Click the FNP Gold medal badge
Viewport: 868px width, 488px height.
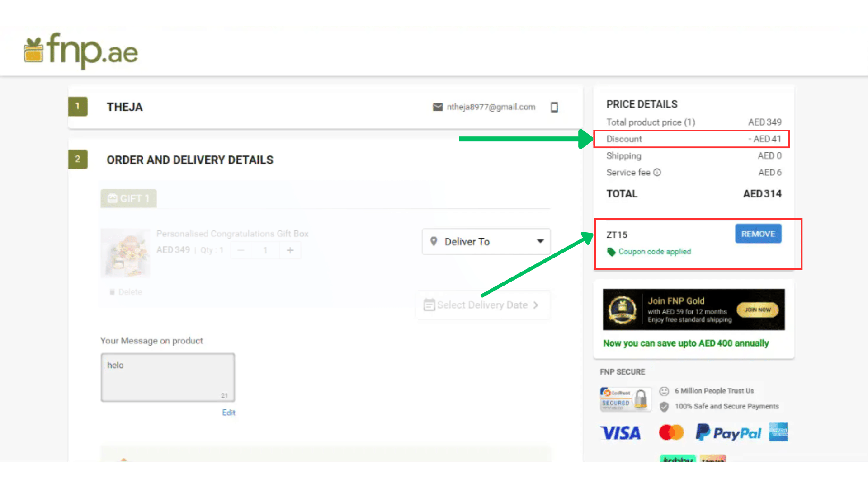pyautogui.click(x=623, y=310)
